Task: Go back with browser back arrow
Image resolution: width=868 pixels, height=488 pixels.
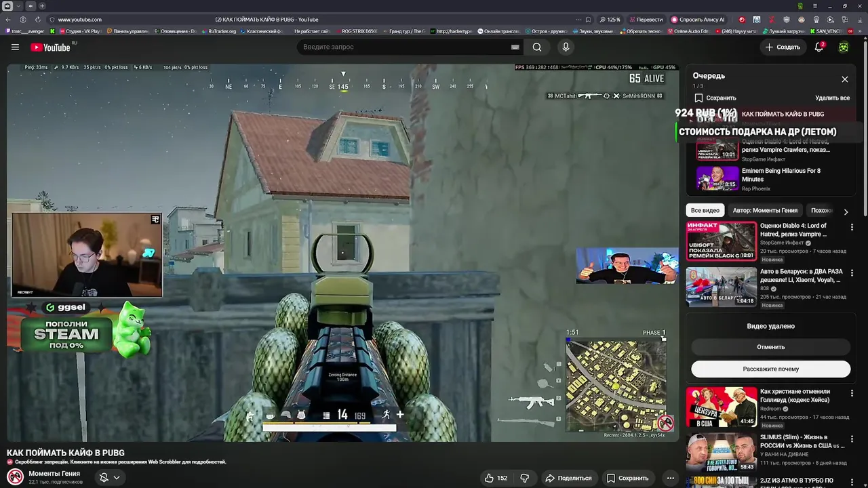Action: 9,20
